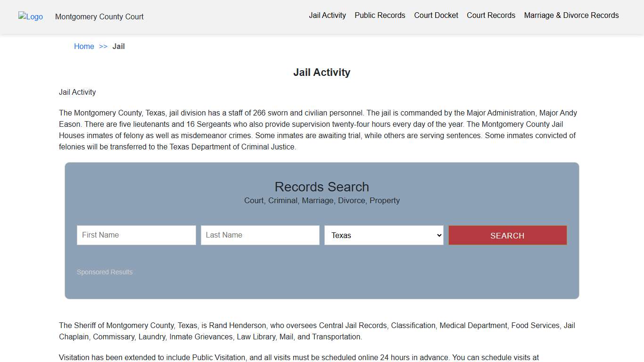Image resolution: width=644 pixels, height=362 pixels.
Task: Navigate to Public Records menu
Action: [x=380, y=15]
